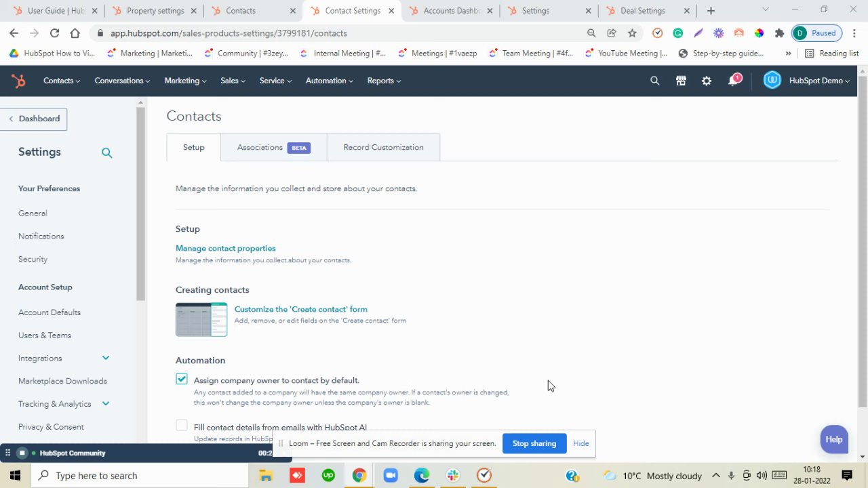Open Marketplace Downloads in sidebar
This screenshot has width=868, height=488.
(x=62, y=382)
